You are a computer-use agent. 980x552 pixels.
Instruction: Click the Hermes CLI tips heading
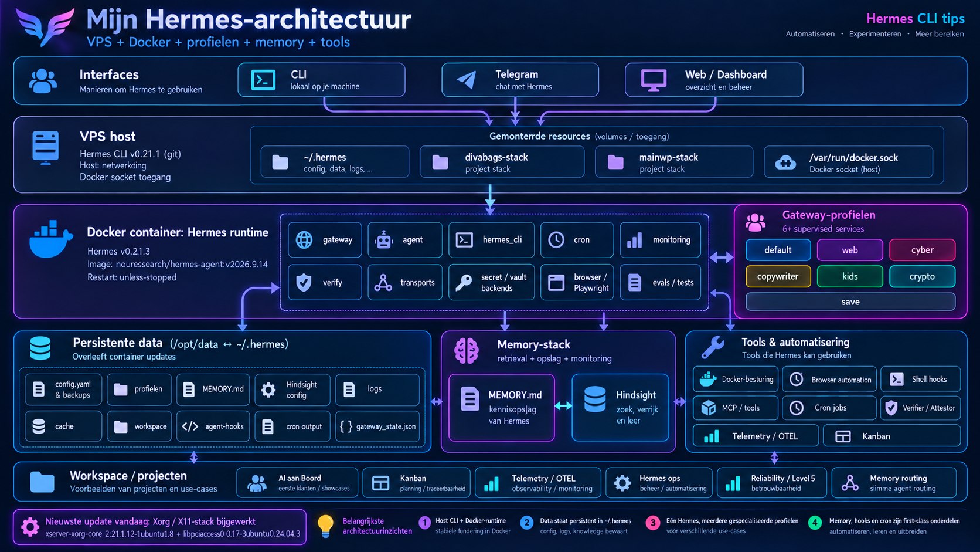(916, 19)
